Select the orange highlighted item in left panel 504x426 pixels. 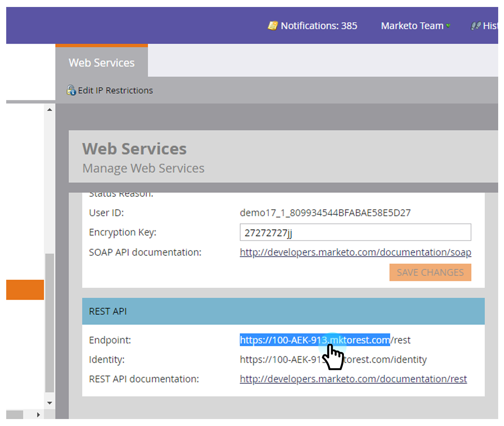point(24,290)
